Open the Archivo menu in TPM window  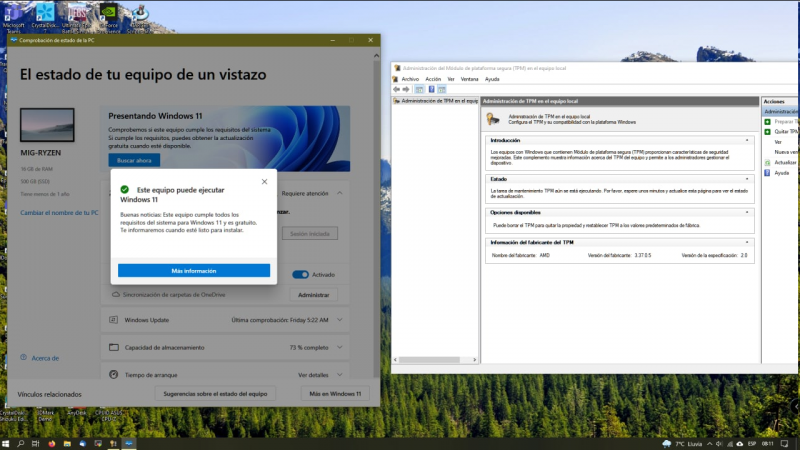tap(410, 79)
